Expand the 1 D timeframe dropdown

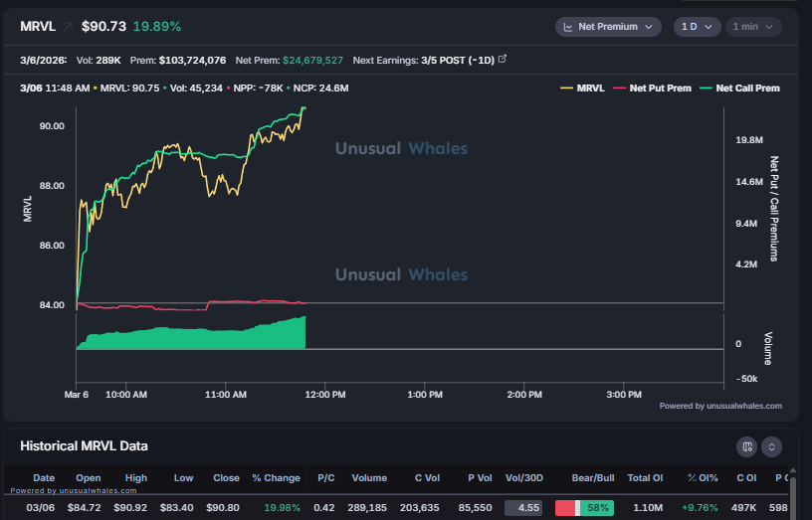pyautogui.click(x=697, y=27)
